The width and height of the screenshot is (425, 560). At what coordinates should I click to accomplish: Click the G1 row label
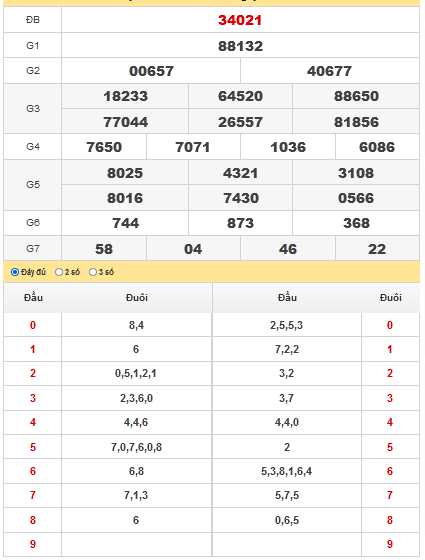pos(32,45)
